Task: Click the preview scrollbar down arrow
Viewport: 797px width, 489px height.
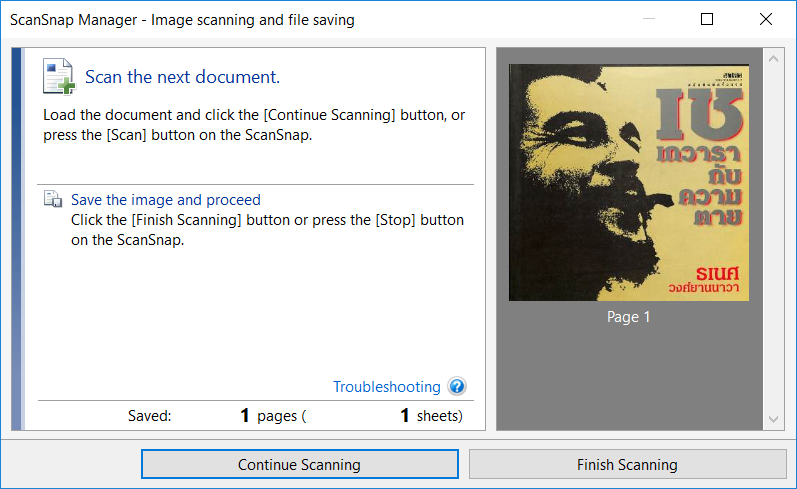Action: 774,419
